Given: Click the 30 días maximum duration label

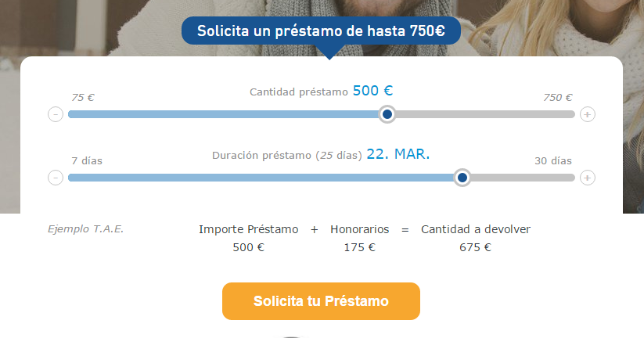Looking at the screenshot, I should [x=553, y=160].
